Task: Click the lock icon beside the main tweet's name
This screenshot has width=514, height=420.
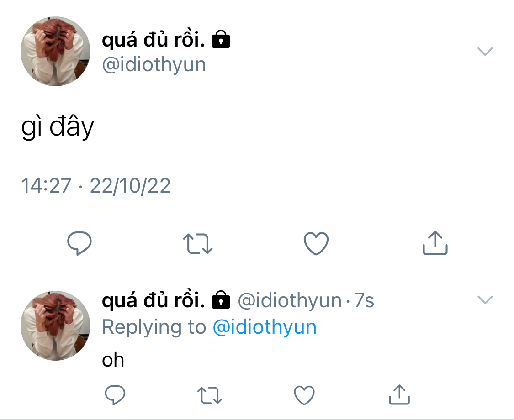Action: 221,41
